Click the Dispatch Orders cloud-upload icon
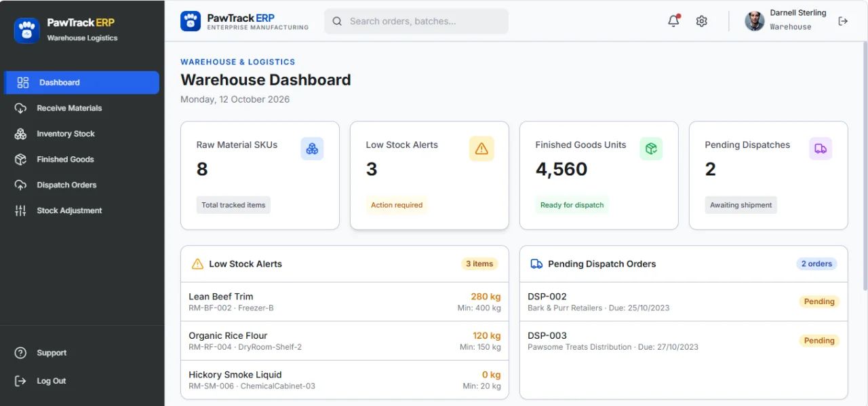The height and width of the screenshot is (406, 868). pos(20,185)
